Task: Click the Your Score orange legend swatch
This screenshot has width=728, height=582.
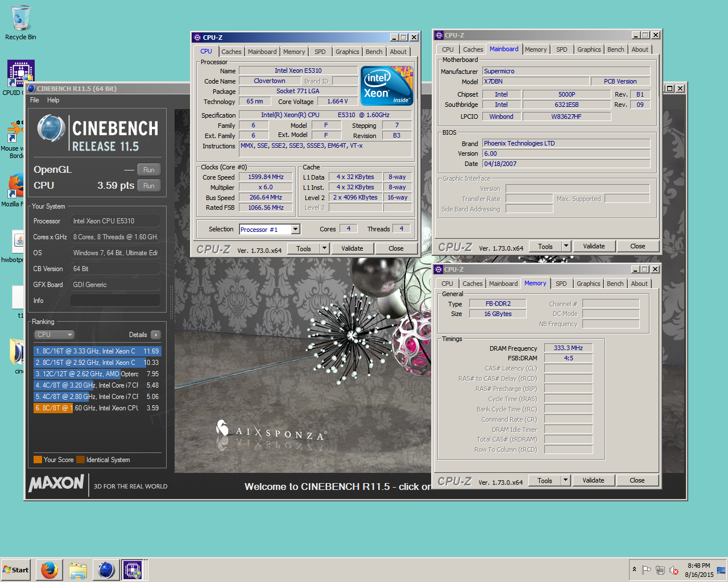Action: point(38,460)
